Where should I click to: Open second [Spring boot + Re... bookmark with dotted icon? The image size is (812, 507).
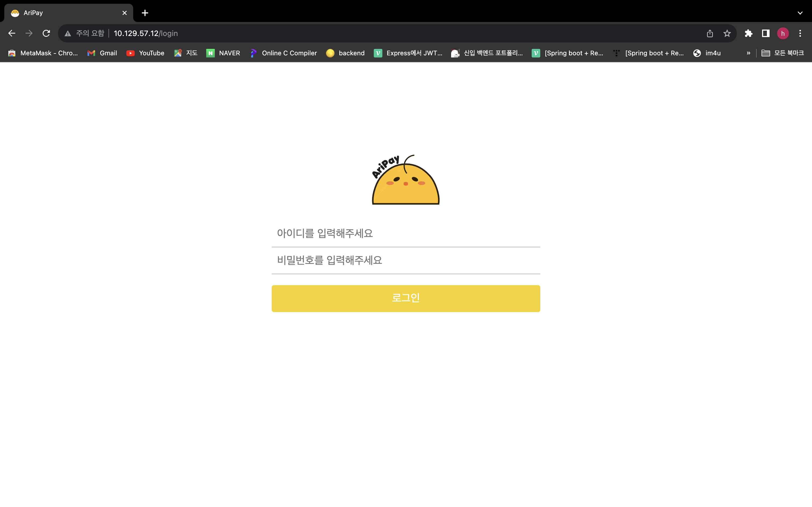point(648,53)
